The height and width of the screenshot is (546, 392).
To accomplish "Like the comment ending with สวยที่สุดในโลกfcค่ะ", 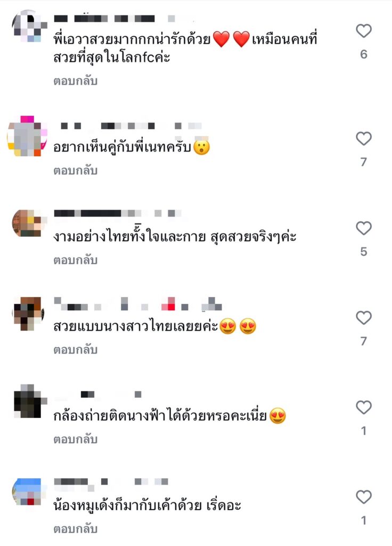I will point(364,31).
